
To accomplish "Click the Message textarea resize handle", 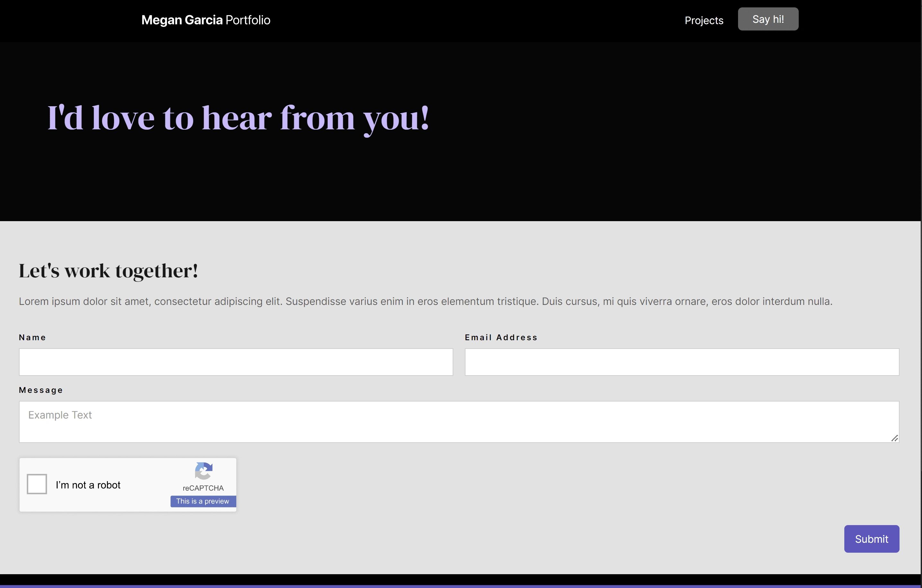I will [x=894, y=438].
